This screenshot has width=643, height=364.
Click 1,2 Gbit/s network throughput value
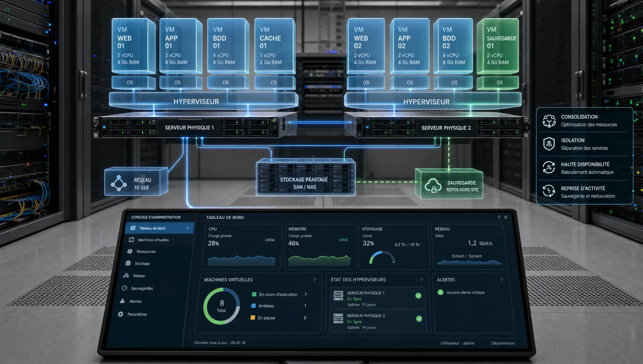pyautogui.click(x=480, y=243)
